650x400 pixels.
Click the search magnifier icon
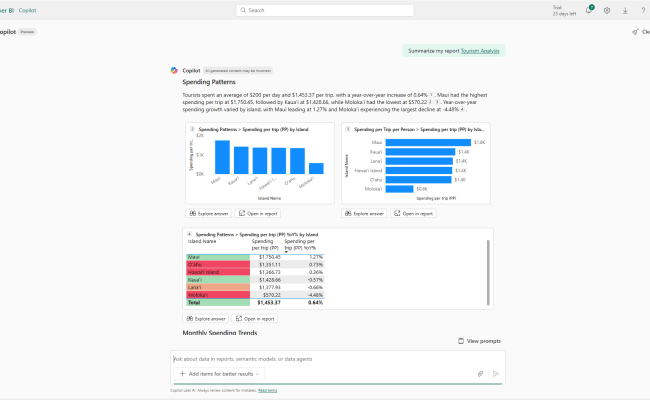click(243, 10)
